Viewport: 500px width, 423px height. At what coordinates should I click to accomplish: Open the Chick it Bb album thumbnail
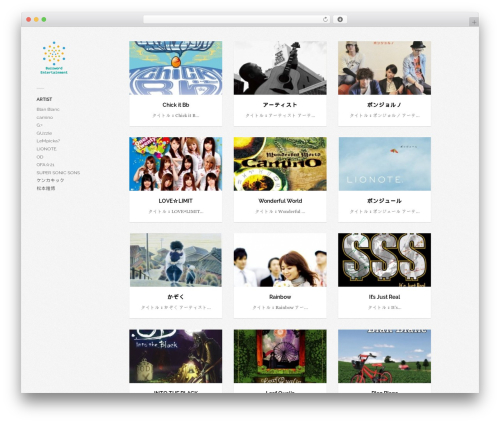[176, 68]
